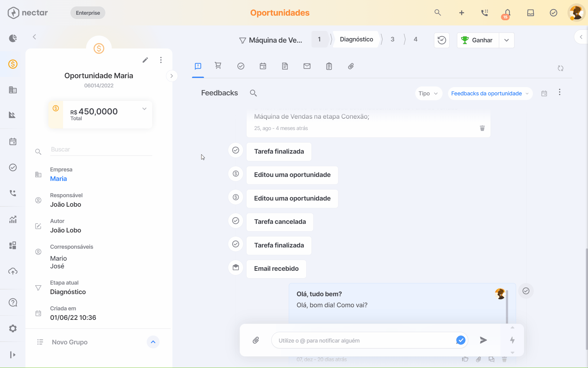Image resolution: width=588 pixels, height=368 pixels.
Task: Toggle the blue checkmark in message input
Action: 461,340
